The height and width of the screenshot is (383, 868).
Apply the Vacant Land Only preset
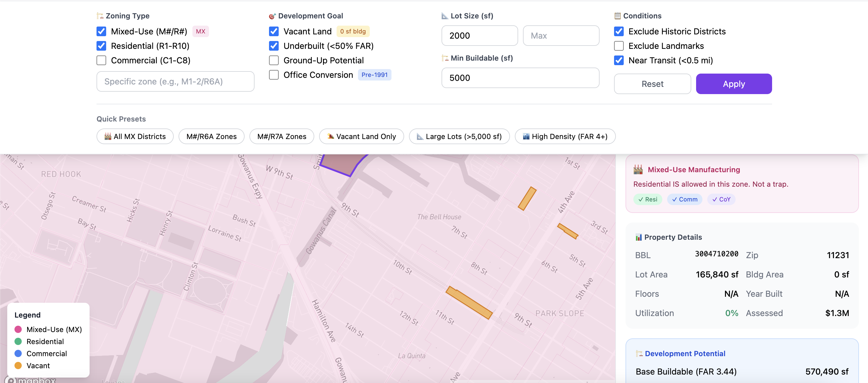coord(361,136)
